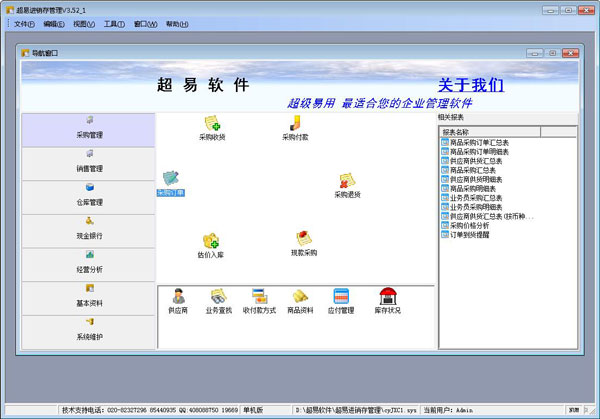Viewport: 600px width, 419px height.
Task: Select the 采购价格分析 report in list
Action: 476,225
